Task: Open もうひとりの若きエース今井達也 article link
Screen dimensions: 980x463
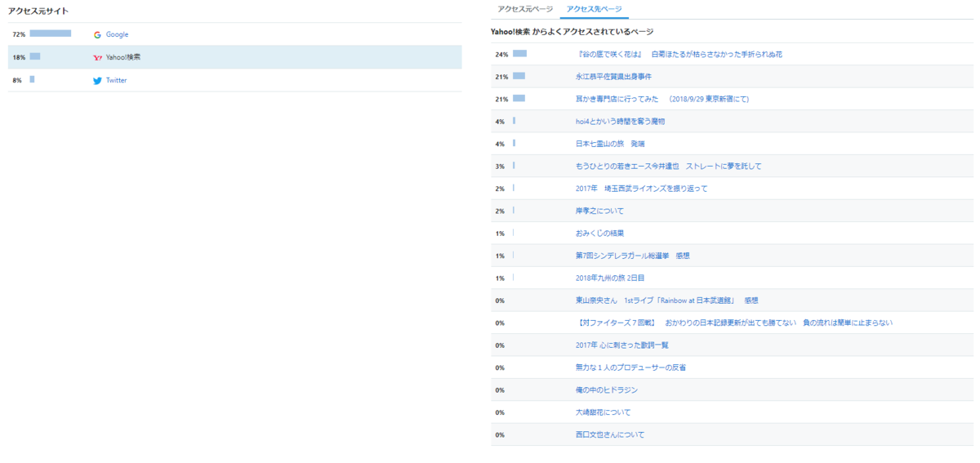Action: [x=668, y=166]
